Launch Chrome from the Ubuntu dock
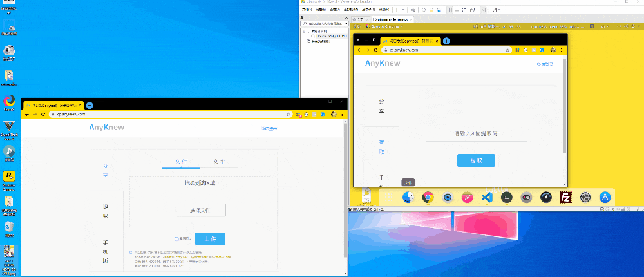This screenshot has width=644, height=277. 428,198
